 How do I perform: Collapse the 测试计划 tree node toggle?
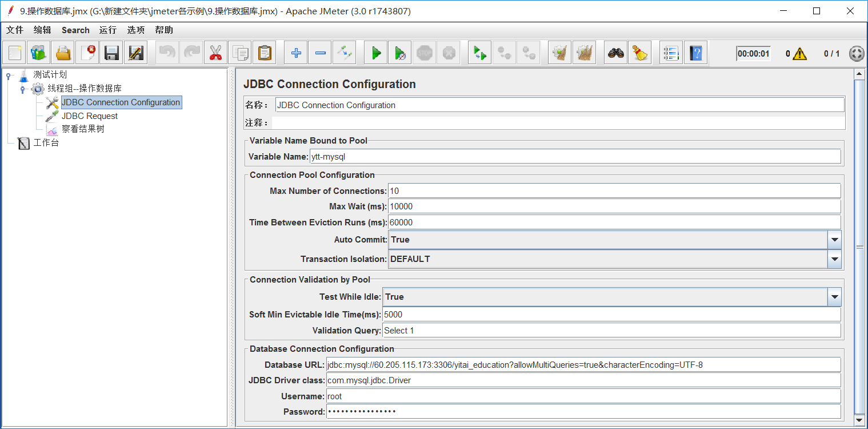pyautogui.click(x=9, y=76)
